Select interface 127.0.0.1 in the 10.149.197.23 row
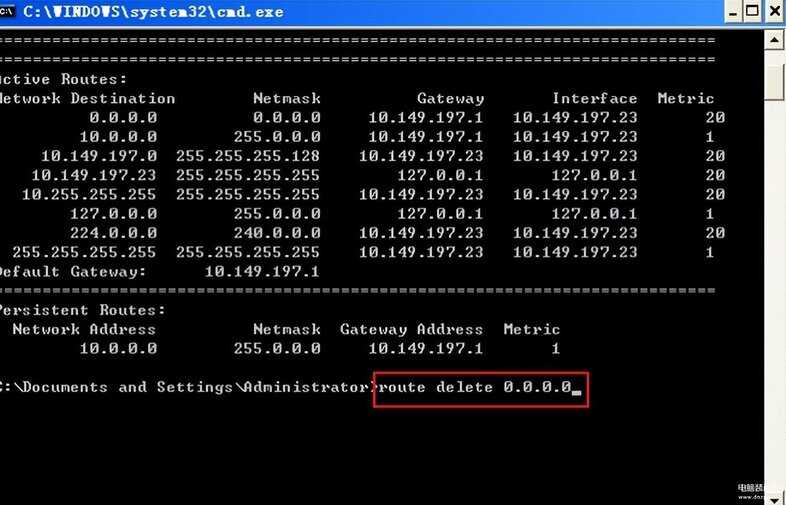 (x=595, y=175)
